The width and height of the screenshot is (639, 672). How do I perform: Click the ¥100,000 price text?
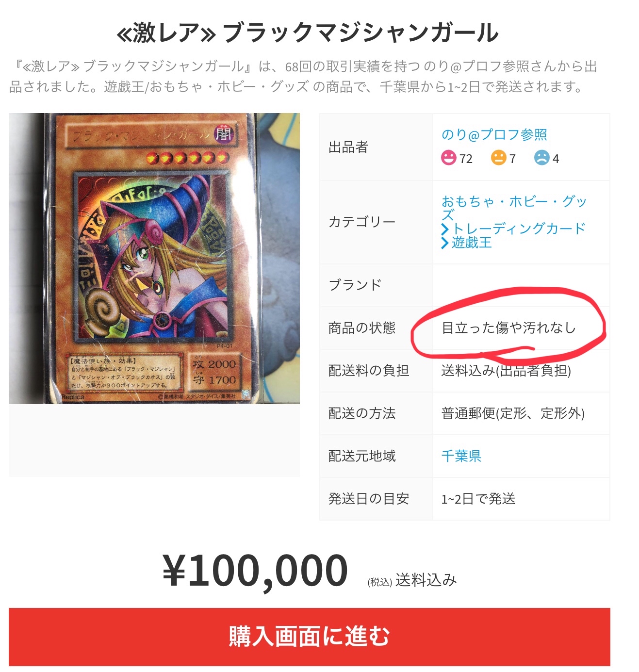point(255,571)
